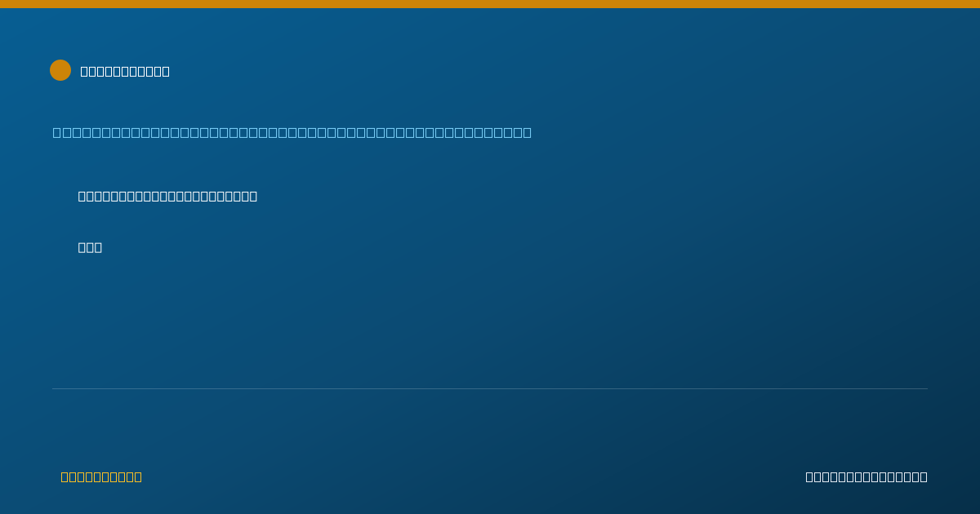Open the yellow footer text link
Viewport: 980px width, 514px height.
[101, 476]
